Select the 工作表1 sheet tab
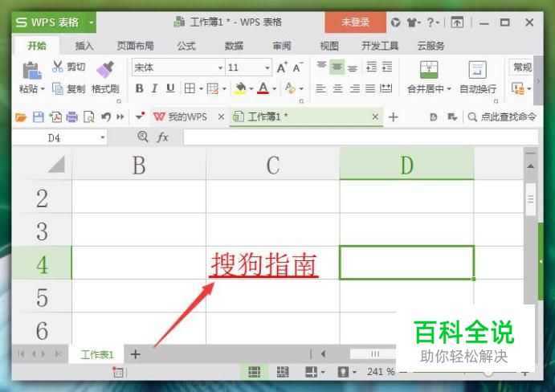This screenshot has height=392, width=555. 96,354
